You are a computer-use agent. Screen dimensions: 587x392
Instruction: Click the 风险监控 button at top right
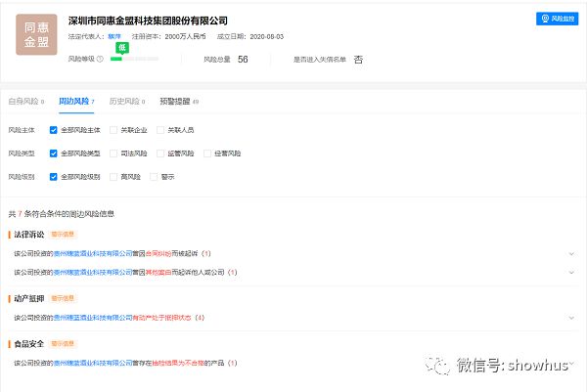[x=557, y=19]
